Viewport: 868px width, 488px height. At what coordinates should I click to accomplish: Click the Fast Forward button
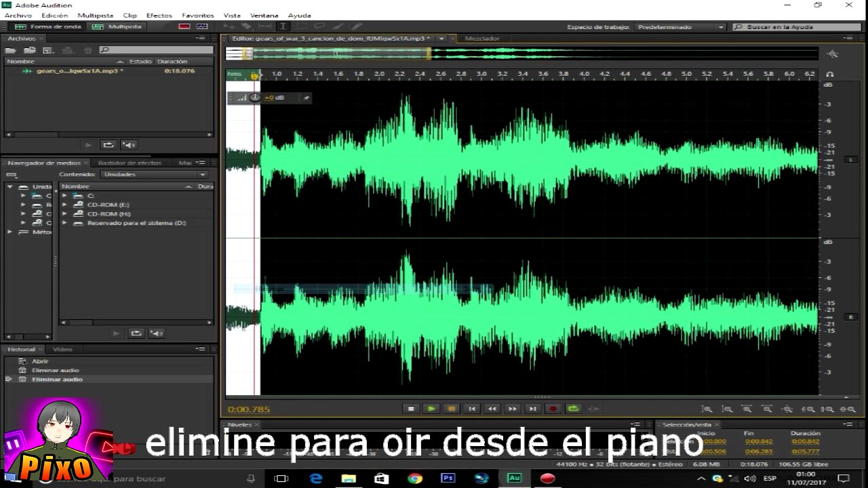[x=513, y=409]
